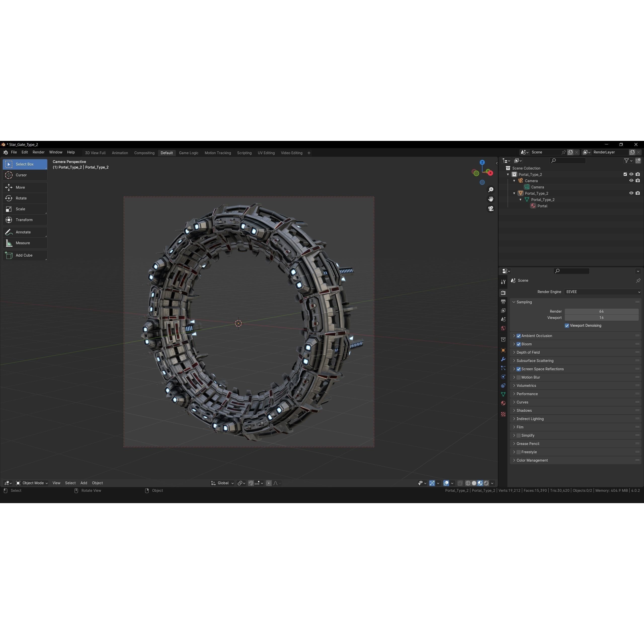The height and width of the screenshot is (644, 644).
Task: Open Modifier Properties (wrench icon)
Action: click(503, 359)
